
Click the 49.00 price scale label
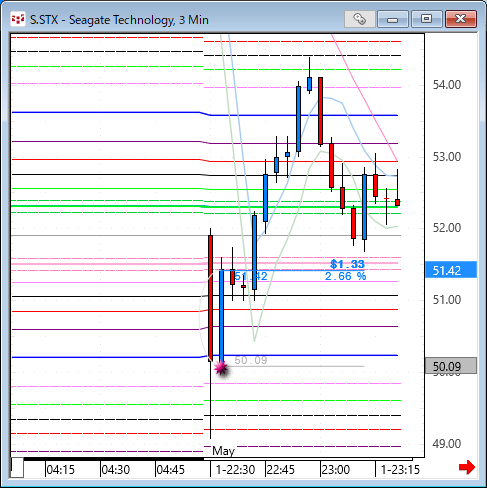pyautogui.click(x=447, y=444)
